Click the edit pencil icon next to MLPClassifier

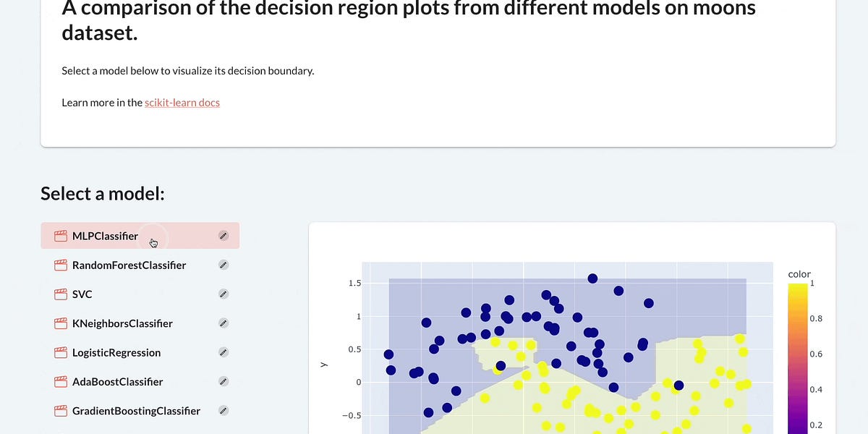224,235
